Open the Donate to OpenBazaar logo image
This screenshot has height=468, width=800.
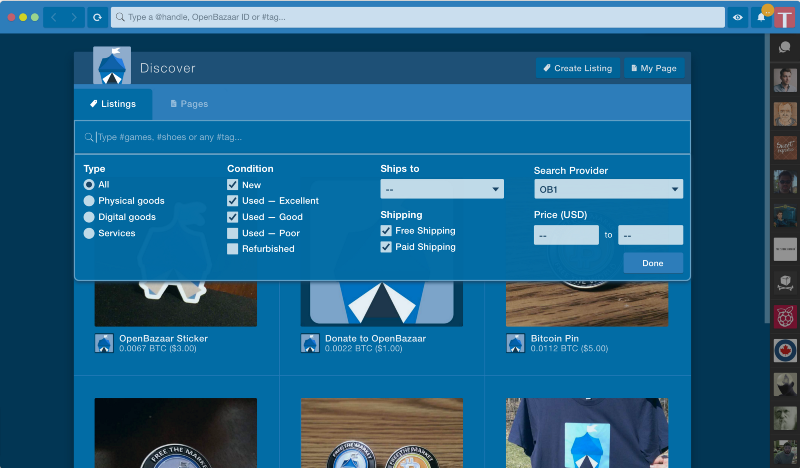[382, 304]
